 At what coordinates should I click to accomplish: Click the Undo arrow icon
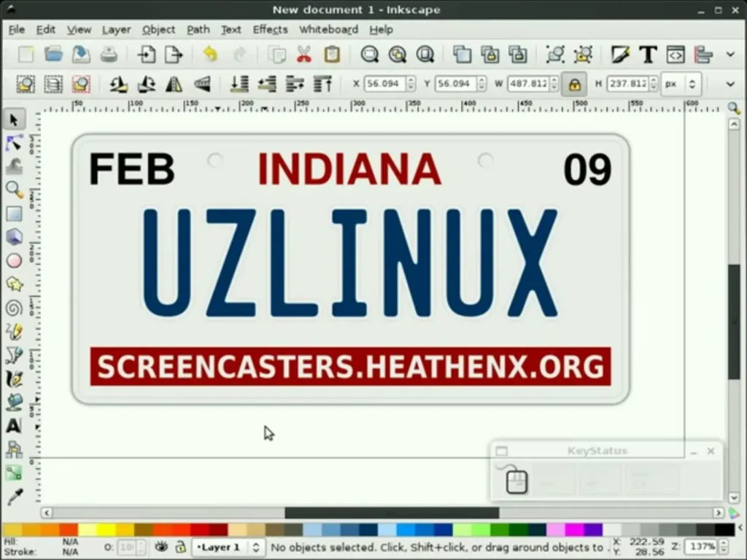coord(210,54)
